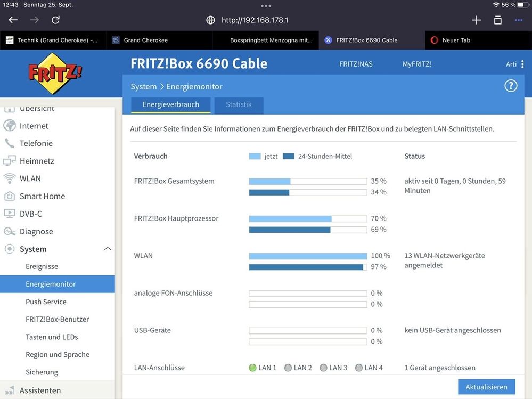Reload the page with the refresh icon

55,20
